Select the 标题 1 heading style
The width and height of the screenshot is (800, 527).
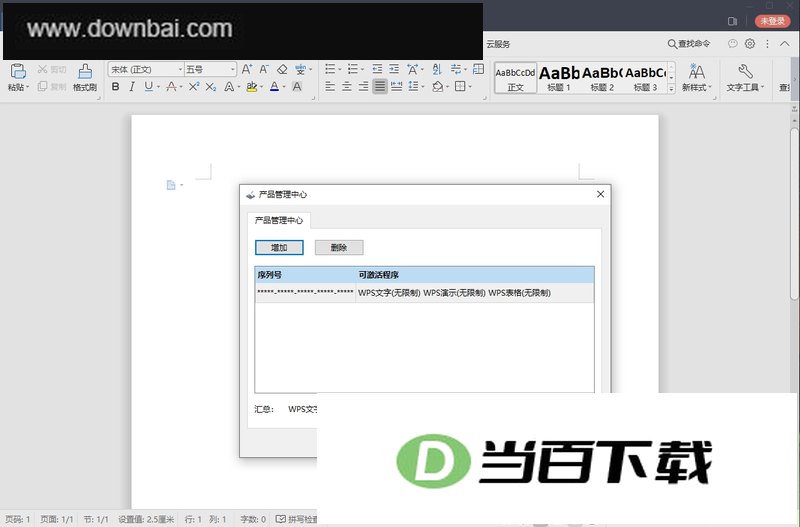click(x=559, y=78)
